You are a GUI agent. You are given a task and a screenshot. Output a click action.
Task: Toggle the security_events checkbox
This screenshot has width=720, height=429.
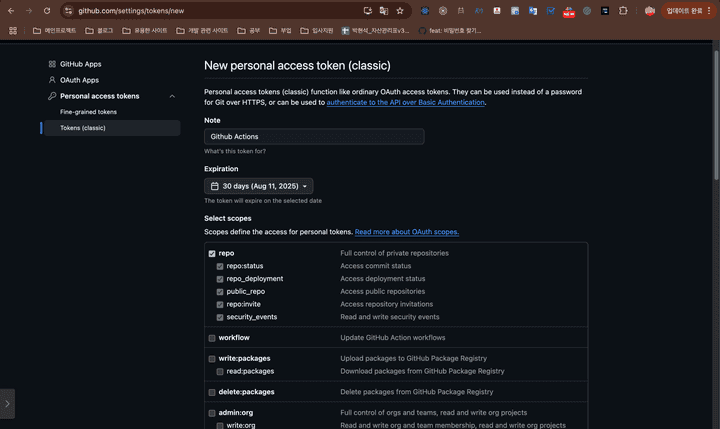[220, 317]
